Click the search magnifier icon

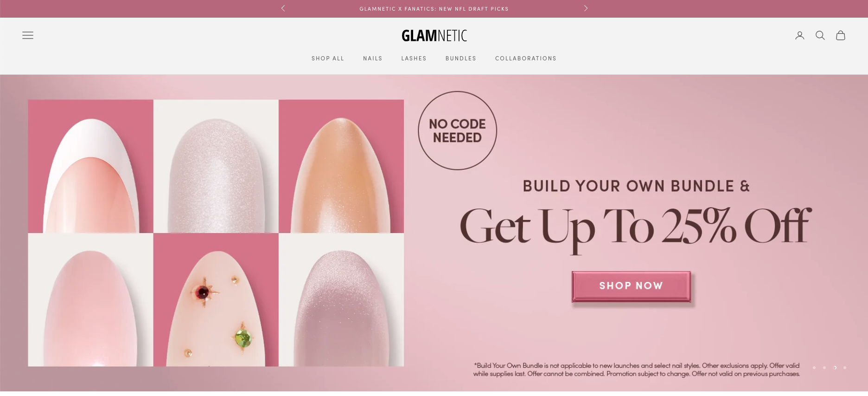(x=820, y=35)
